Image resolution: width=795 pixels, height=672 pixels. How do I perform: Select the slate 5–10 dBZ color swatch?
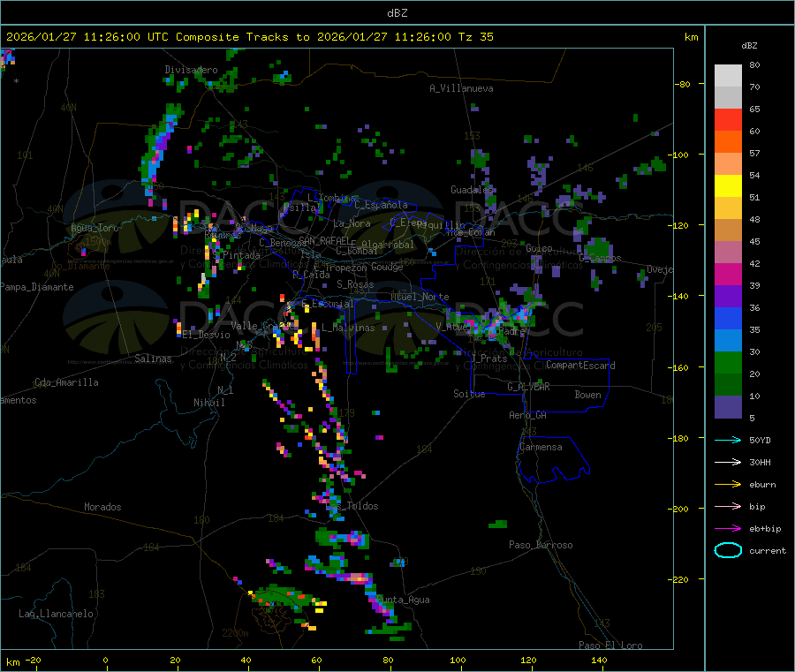[728, 407]
